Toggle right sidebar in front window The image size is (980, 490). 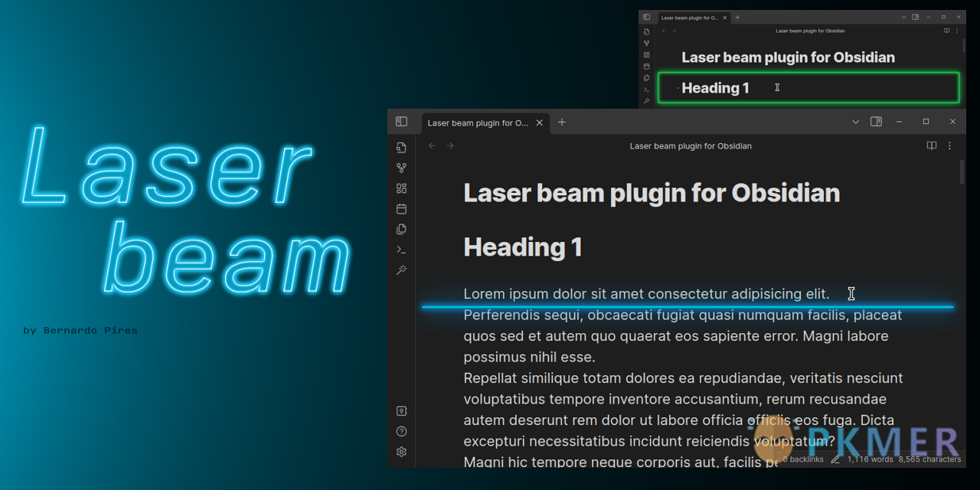[x=876, y=122]
